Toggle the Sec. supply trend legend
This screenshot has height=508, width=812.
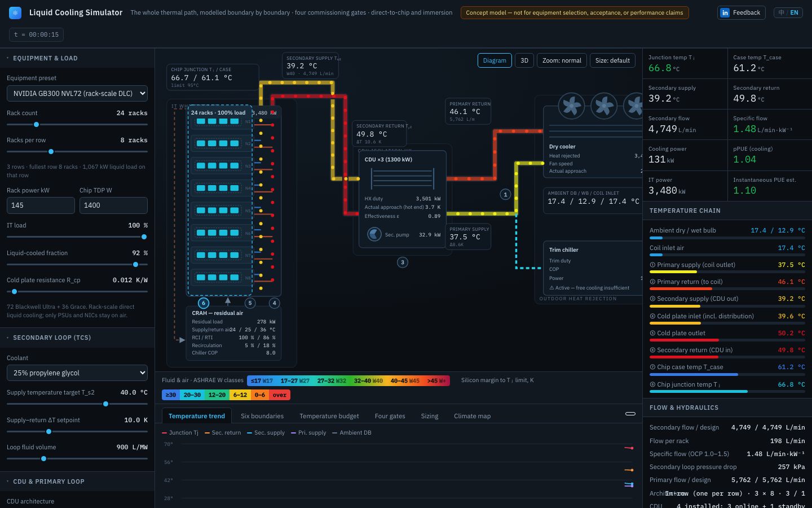266,432
